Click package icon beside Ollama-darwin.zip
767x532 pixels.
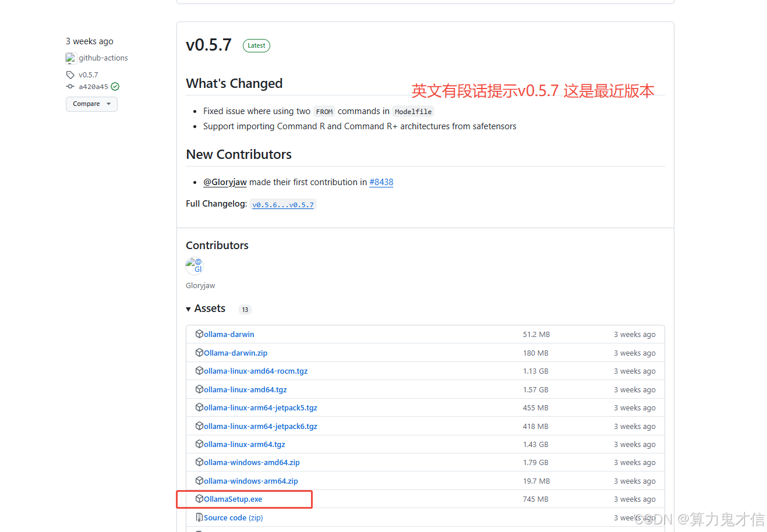tap(199, 353)
